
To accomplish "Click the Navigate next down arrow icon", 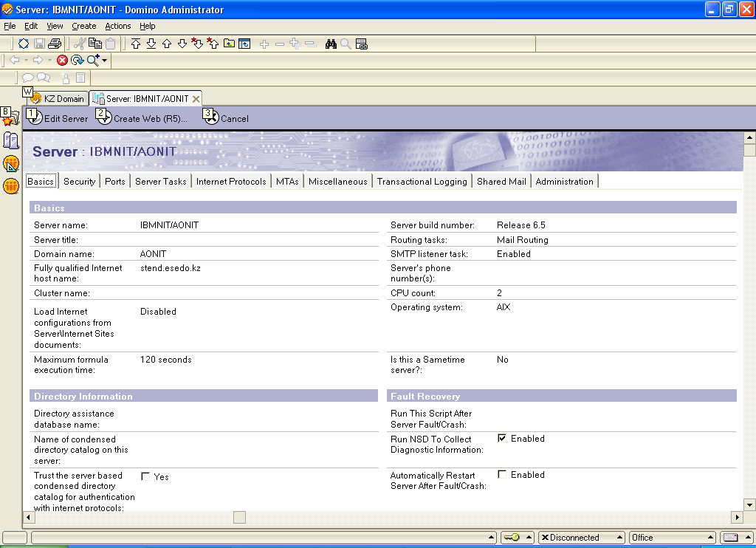I will click(182, 44).
